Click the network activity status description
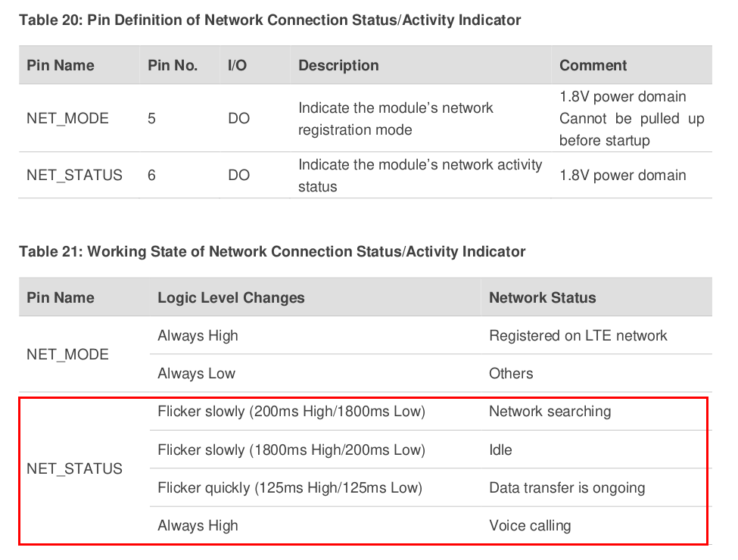The image size is (738, 560). click(420, 175)
